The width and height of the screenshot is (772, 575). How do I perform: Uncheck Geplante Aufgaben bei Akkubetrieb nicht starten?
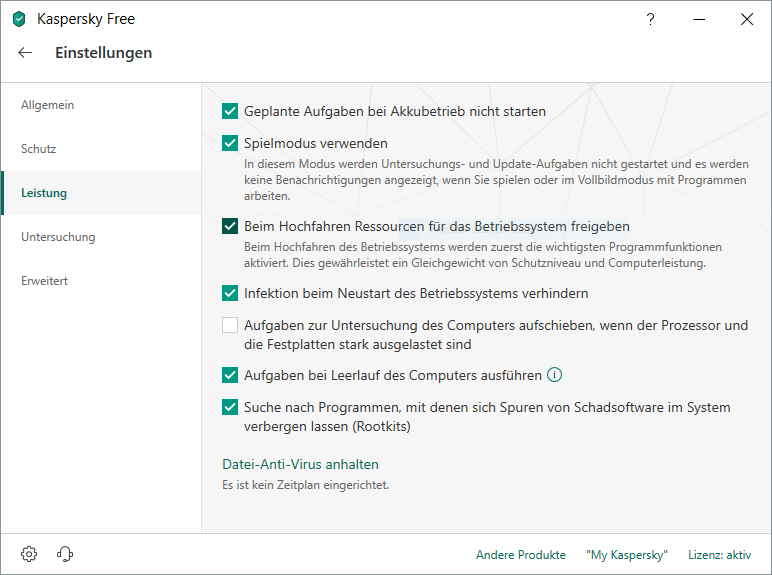click(230, 111)
